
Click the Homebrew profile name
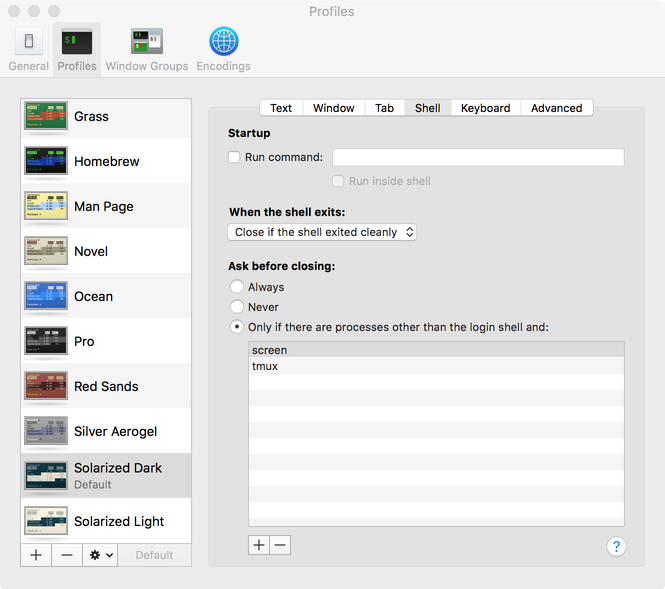tap(106, 161)
